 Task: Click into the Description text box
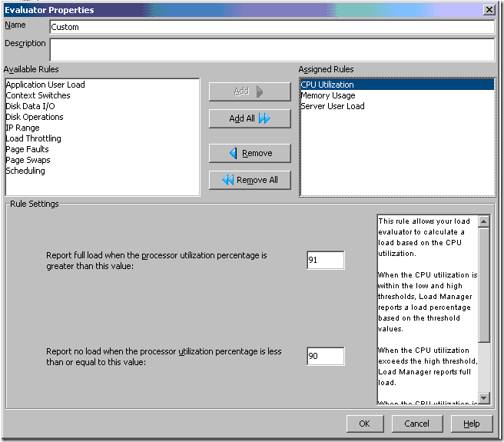(270, 49)
